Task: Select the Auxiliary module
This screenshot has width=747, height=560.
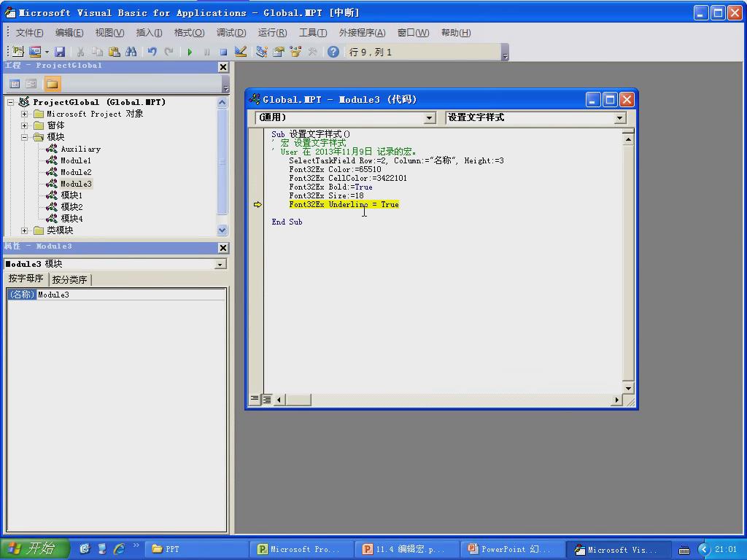Action: click(80, 149)
